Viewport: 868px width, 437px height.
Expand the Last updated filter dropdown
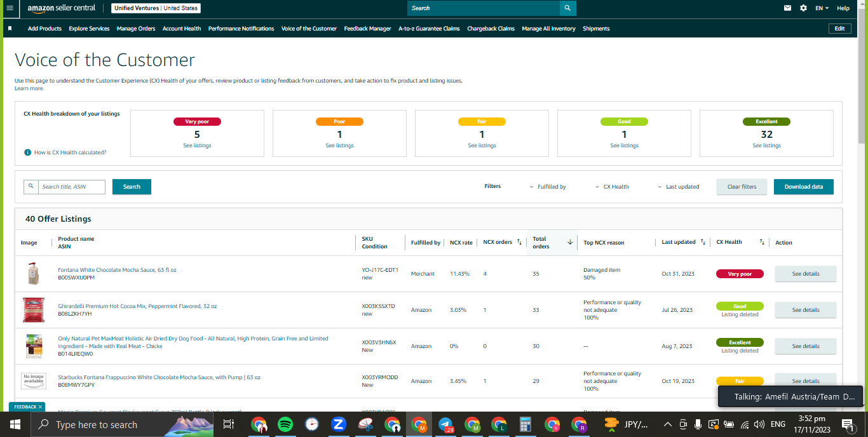[679, 187]
